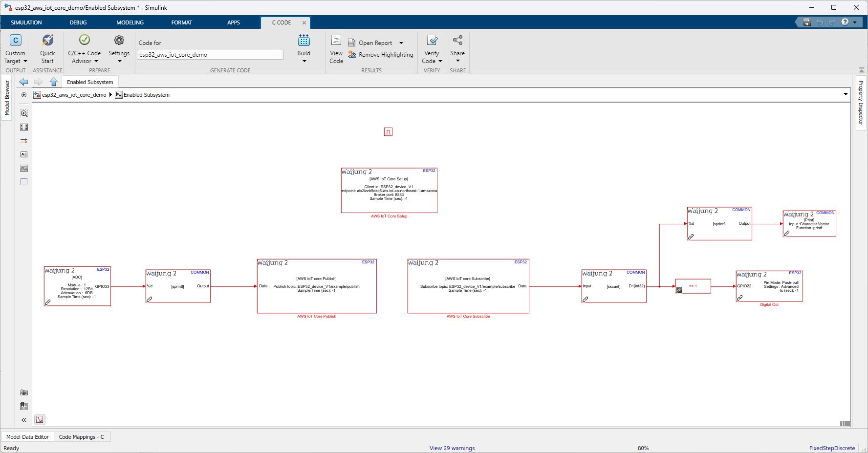Toggle sample time display arrows icon
The image size is (868, 453).
click(x=24, y=141)
